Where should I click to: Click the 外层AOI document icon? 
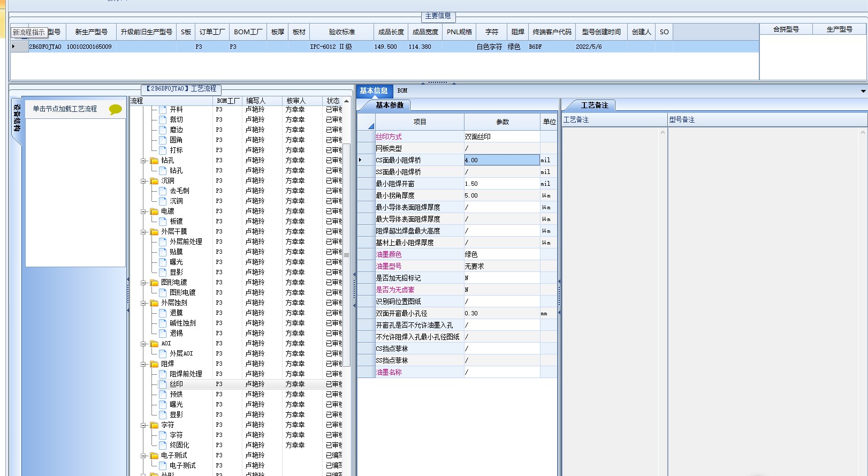click(163, 353)
